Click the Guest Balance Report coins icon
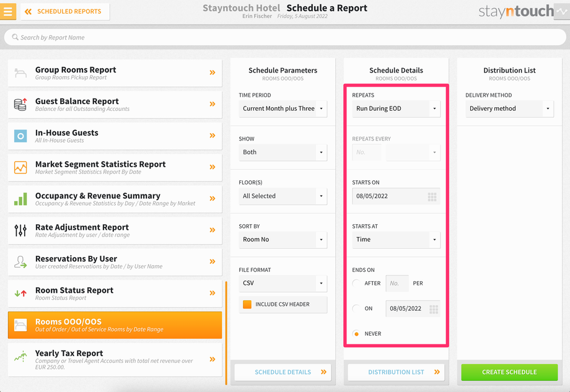The width and height of the screenshot is (570, 392). click(x=20, y=104)
